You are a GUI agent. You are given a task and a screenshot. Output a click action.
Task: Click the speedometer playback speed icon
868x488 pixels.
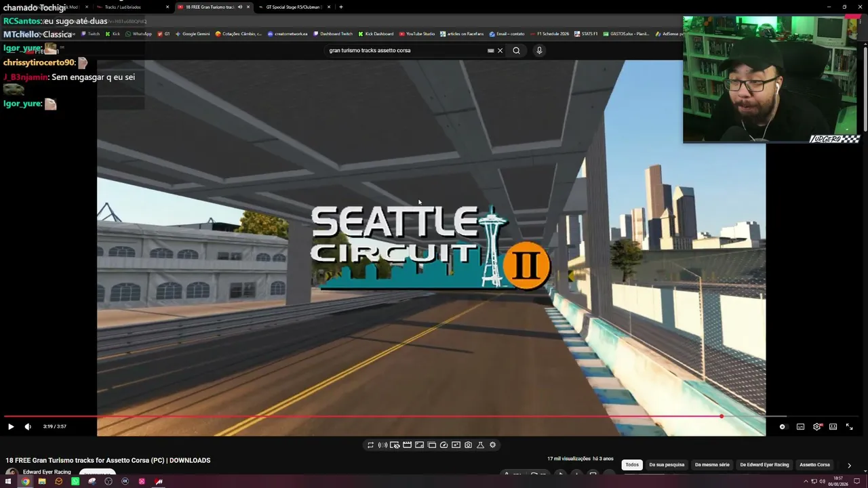[443, 445]
